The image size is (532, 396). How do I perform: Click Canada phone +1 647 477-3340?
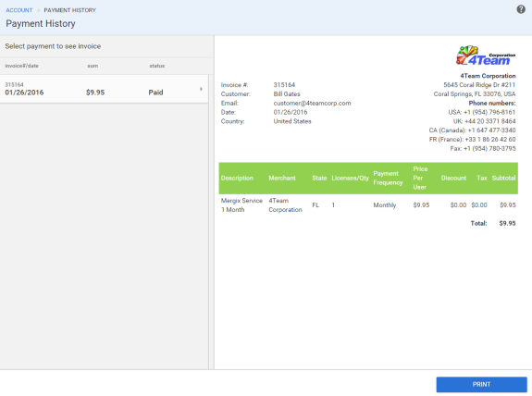coord(472,130)
